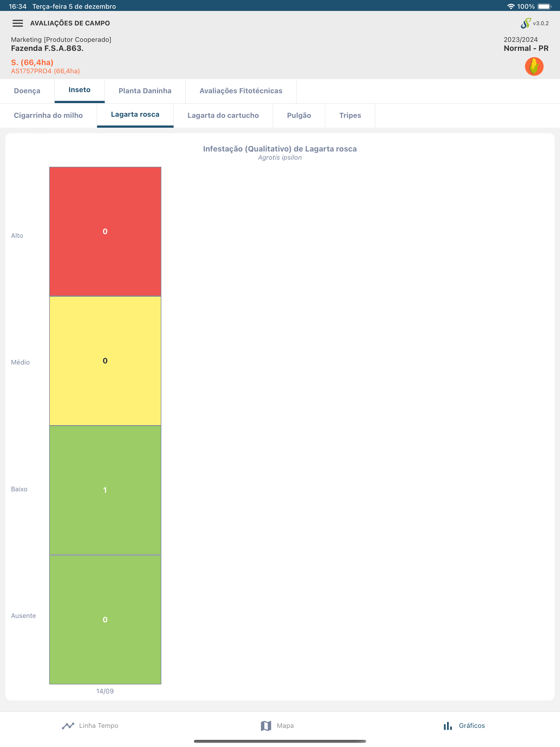Open Mapa view
This screenshot has width=560, height=747.
[x=277, y=725]
